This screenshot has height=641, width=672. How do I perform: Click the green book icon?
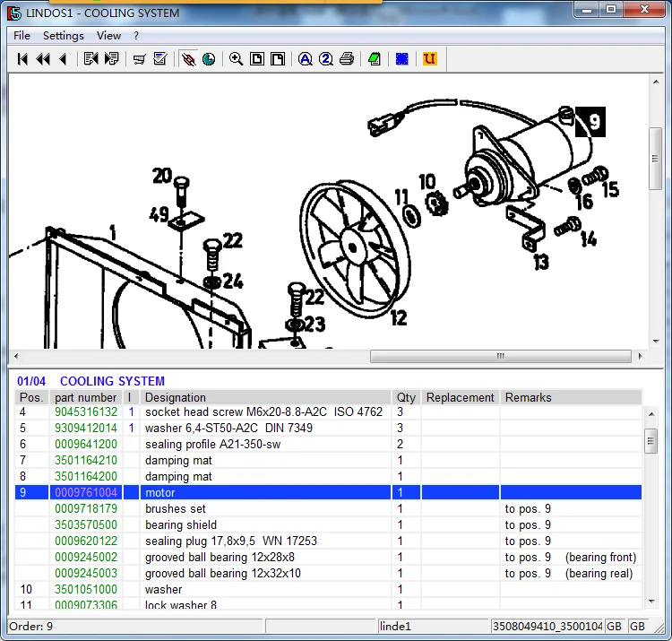(375, 59)
